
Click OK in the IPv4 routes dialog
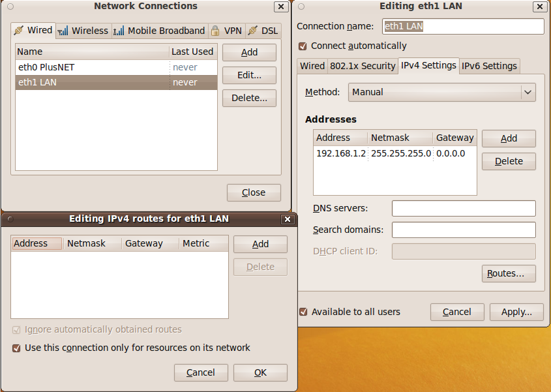tap(260, 372)
